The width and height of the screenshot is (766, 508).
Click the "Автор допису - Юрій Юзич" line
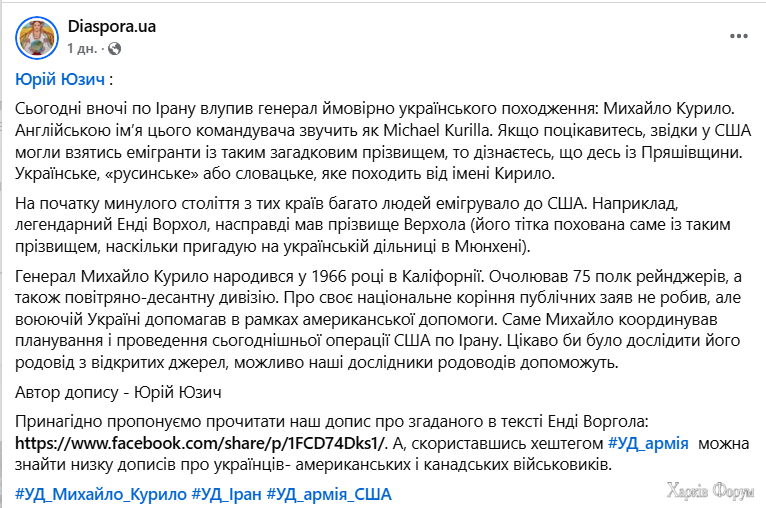click(118, 392)
